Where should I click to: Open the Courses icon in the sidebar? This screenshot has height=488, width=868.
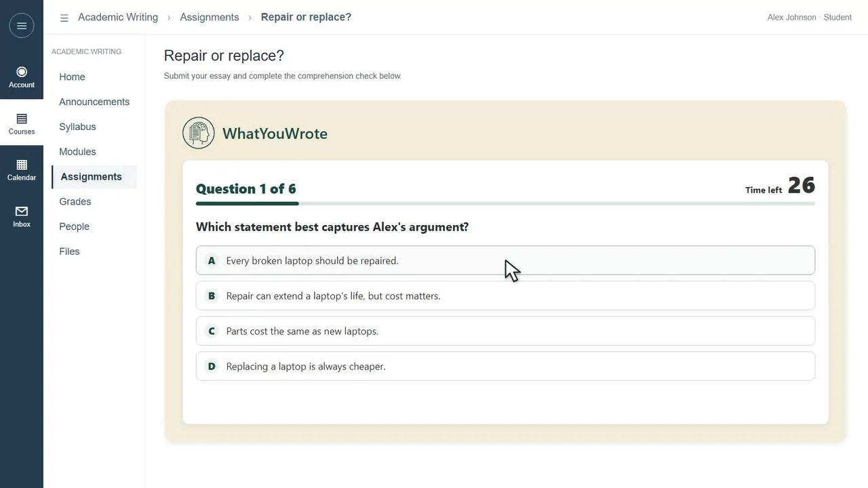coord(22,124)
